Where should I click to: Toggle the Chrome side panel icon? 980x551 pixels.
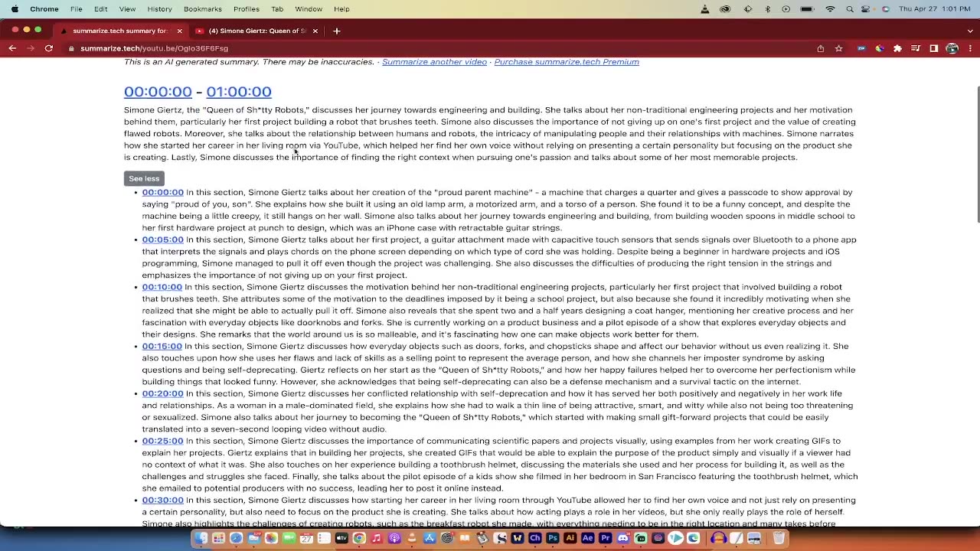point(934,48)
